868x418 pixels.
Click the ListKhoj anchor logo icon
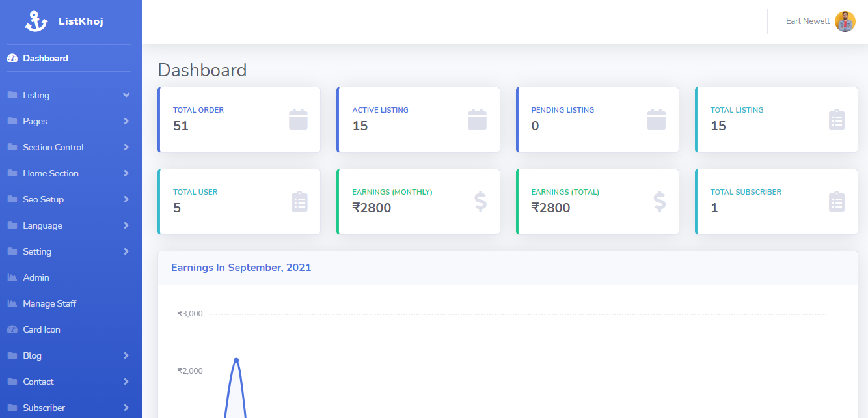pyautogui.click(x=36, y=21)
